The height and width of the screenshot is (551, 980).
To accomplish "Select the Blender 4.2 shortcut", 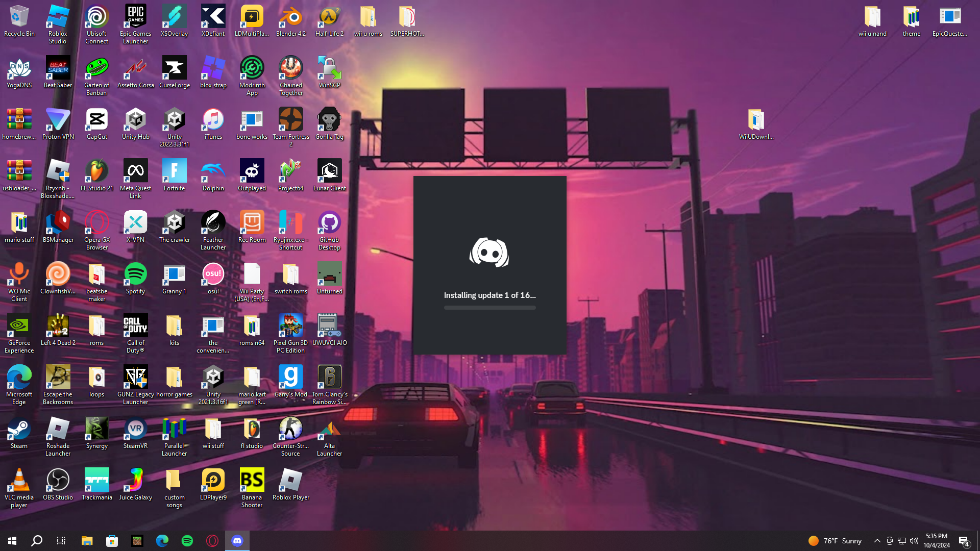I will click(291, 21).
